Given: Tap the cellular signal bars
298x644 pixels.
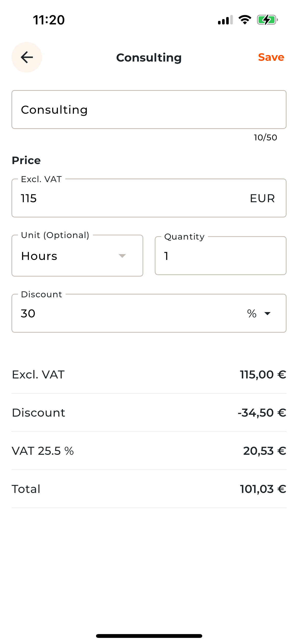Looking at the screenshot, I should pyautogui.click(x=225, y=20).
